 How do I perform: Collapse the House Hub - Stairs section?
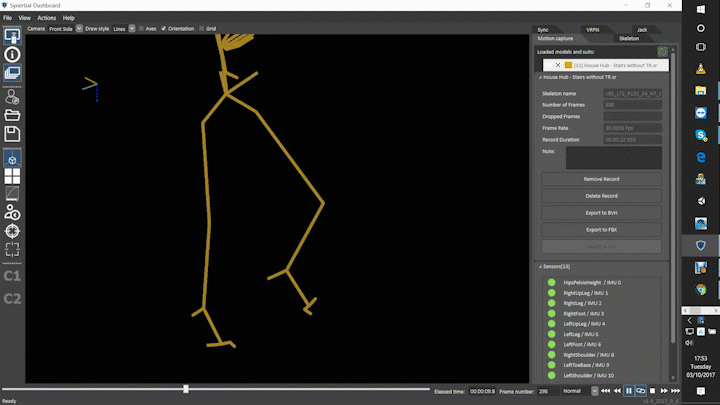pos(540,77)
